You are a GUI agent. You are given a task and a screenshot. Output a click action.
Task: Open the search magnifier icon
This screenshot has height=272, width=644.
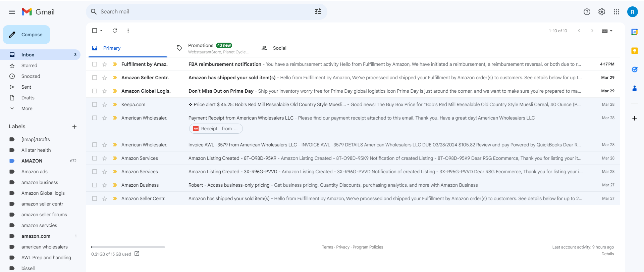pyautogui.click(x=94, y=12)
